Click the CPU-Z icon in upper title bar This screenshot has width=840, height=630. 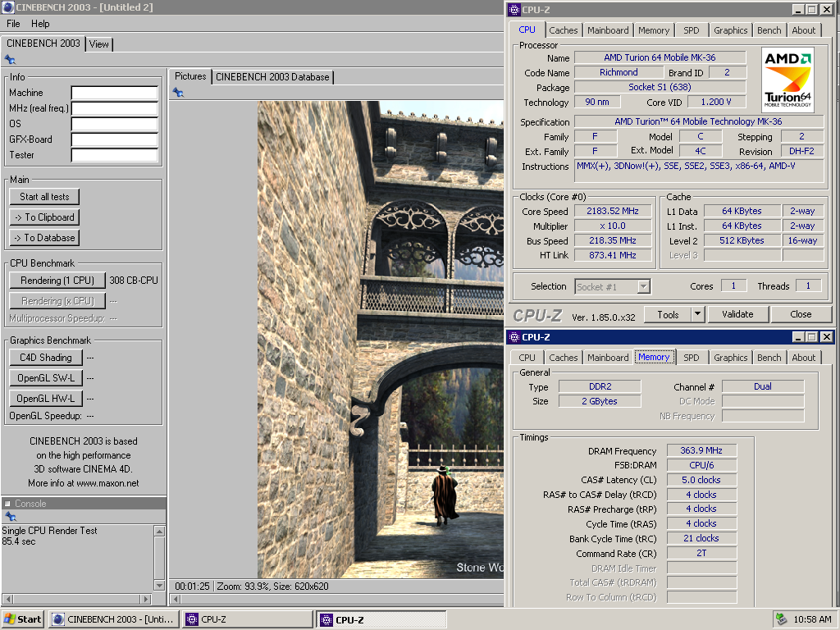[x=514, y=10]
